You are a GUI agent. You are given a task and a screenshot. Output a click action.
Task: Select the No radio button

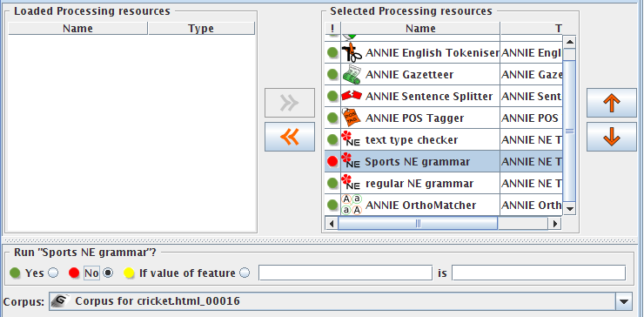coord(108,273)
